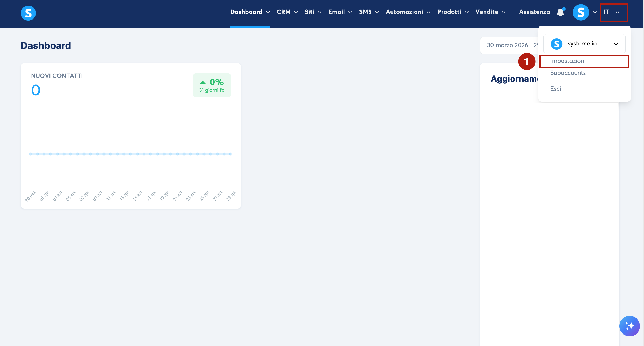
Task: Click the Dashboard page heading
Action: 46,46
